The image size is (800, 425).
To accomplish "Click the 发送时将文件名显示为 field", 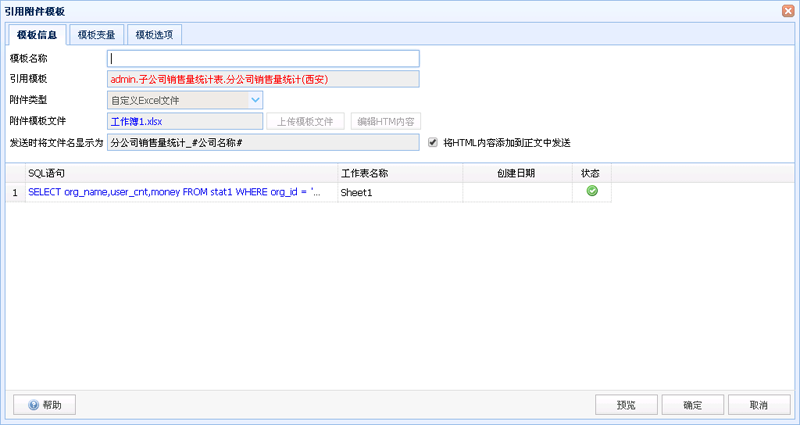I will (262, 143).
